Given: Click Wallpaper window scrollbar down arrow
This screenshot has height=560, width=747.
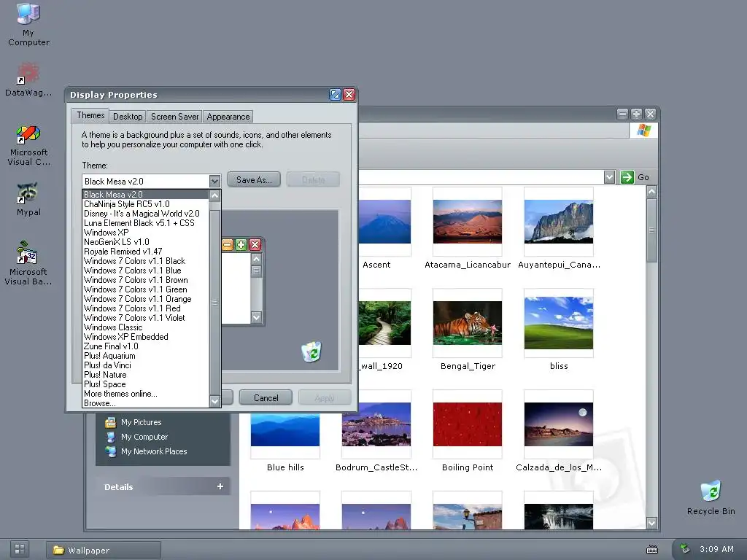Looking at the screenshot, I should click(651, 523).
